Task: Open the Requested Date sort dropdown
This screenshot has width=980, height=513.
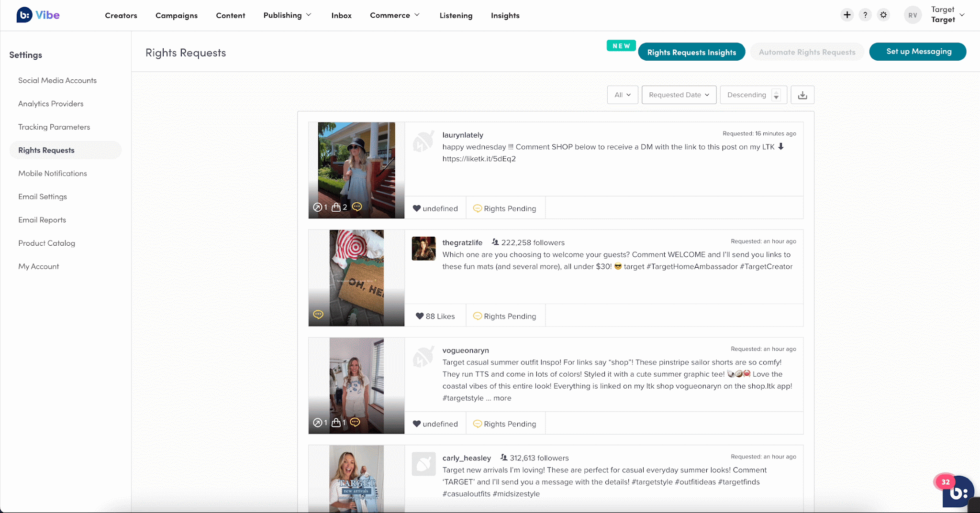Action: click(x=679, y=95)
